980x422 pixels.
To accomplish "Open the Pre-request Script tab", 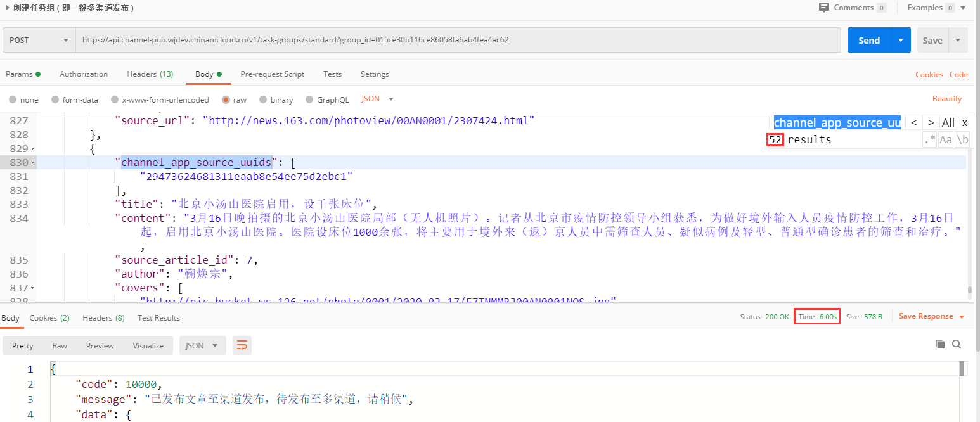I will click(273, 74).
